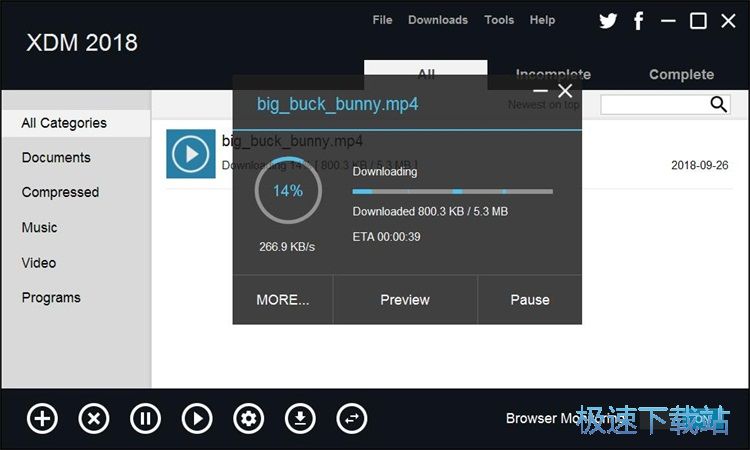This screenshot has height=450, width=750.
Task: Open settings gear icon in bottom toolbar
Action: click(x=249, y=419)
